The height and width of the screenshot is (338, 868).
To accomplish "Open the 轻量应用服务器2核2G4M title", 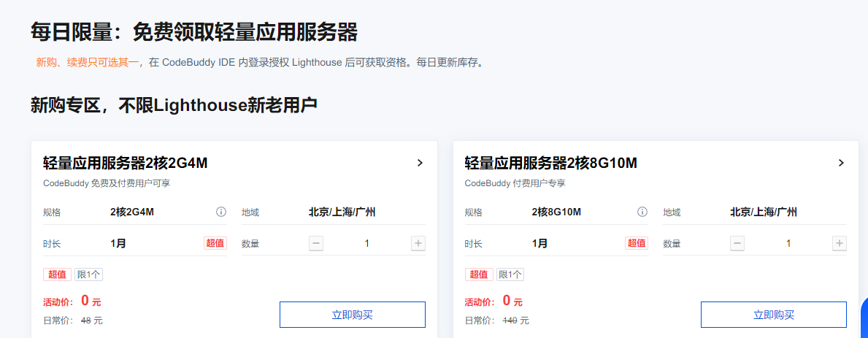I will click(125, 164).
